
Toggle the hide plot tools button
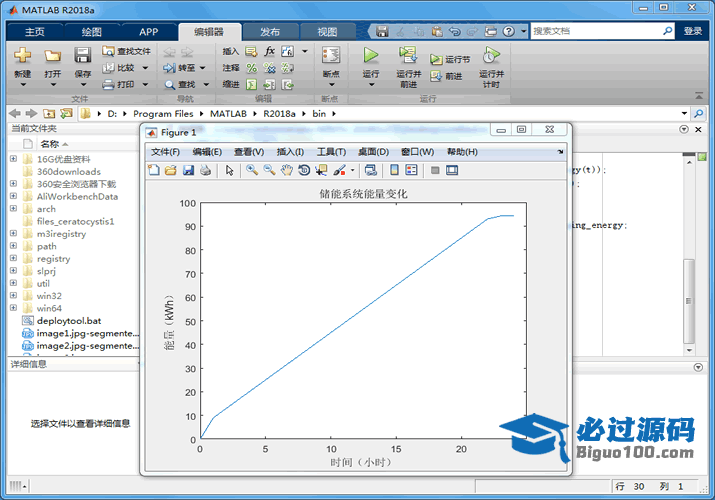pyautogui.click(x=435, y=170)
